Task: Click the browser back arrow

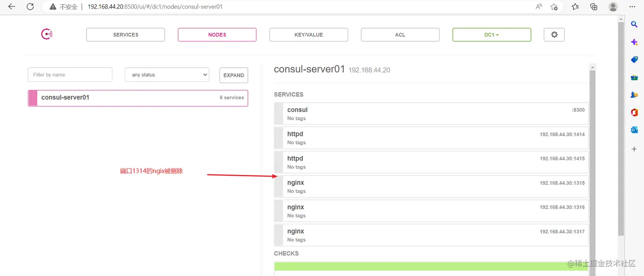Action: coord(11,7)
